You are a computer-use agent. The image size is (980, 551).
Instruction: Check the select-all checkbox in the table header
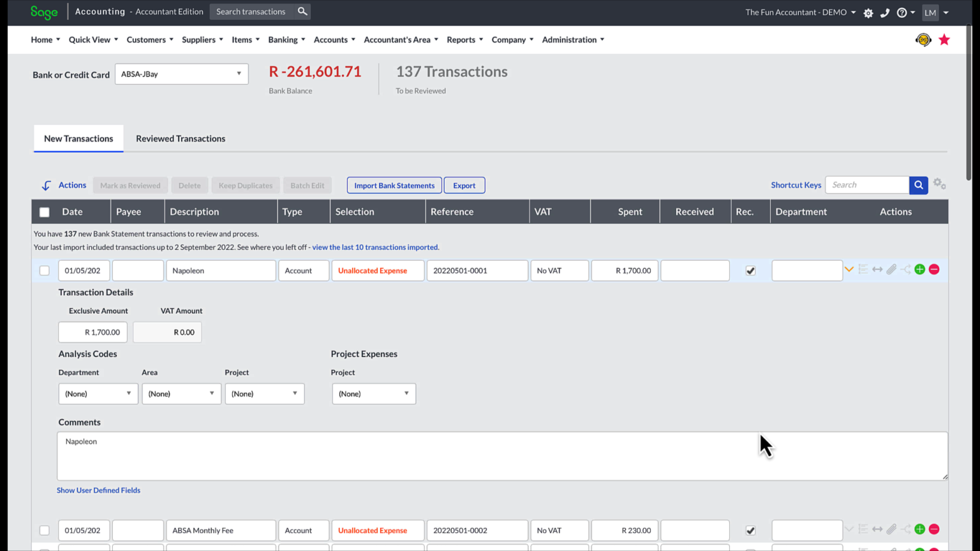44,211
